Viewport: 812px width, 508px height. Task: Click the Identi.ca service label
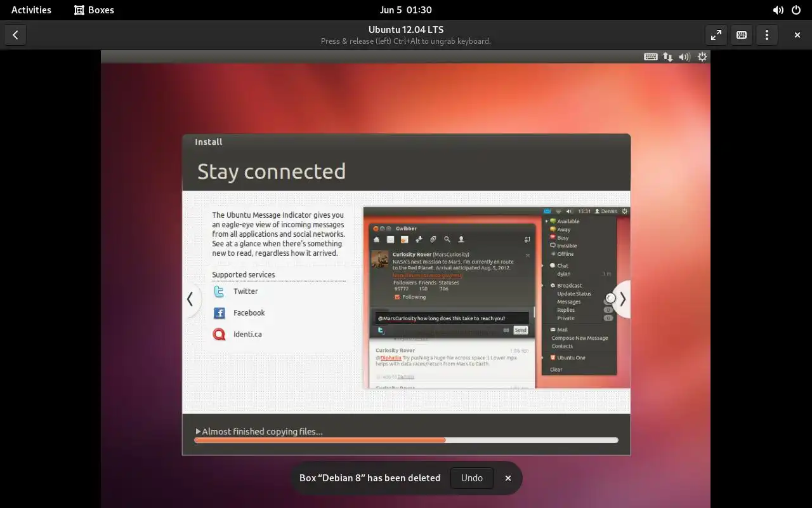click(x=247, y=334)
